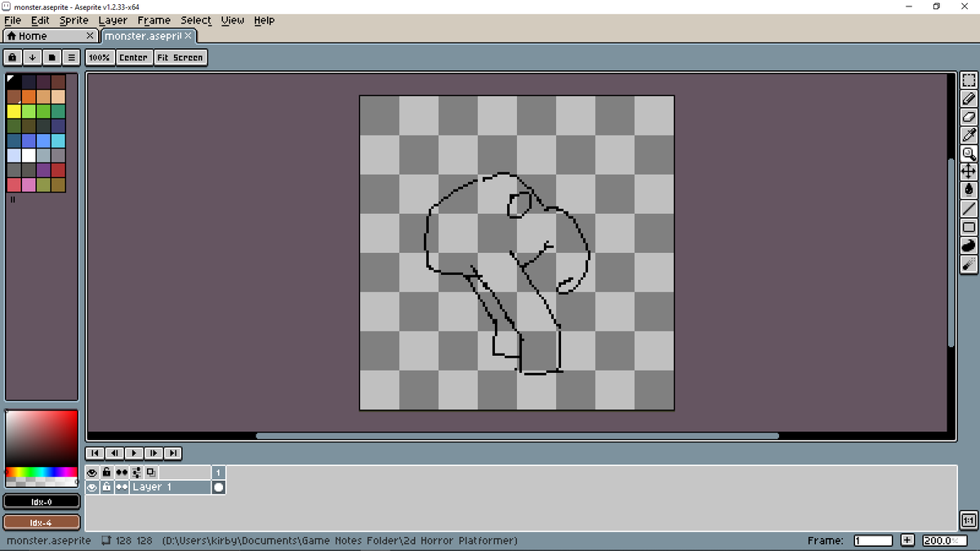Open timeline settings sliders icon
Screen dimensions: 980x551
click(x=136, y=473)
